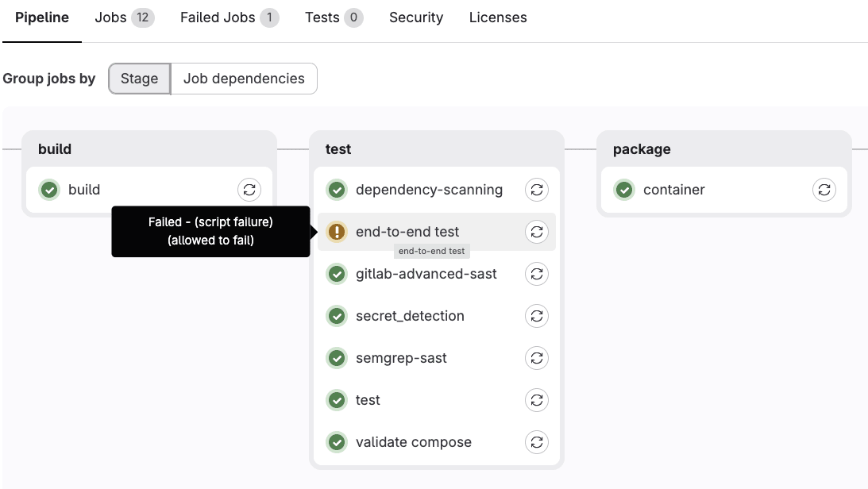Click container job passed status icon
Screen dimensions: 868x489
click(624, 190)
